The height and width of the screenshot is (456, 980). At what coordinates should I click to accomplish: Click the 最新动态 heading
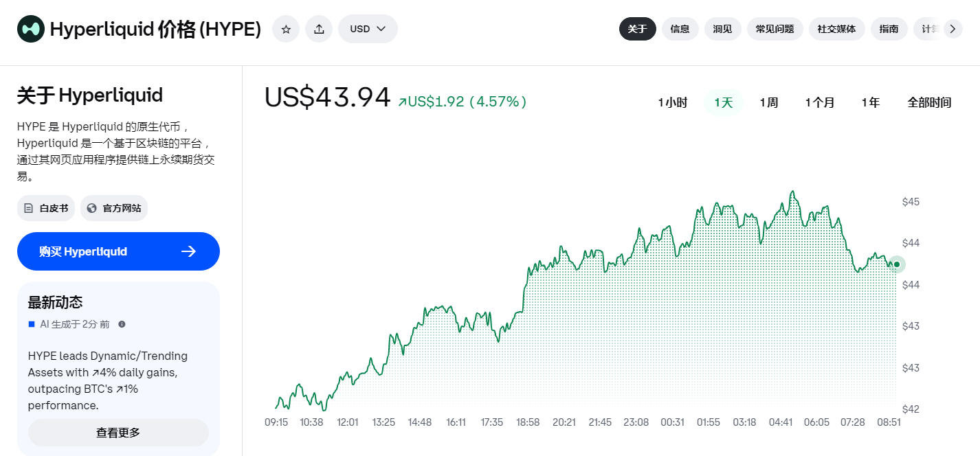[x=56, y=302]
